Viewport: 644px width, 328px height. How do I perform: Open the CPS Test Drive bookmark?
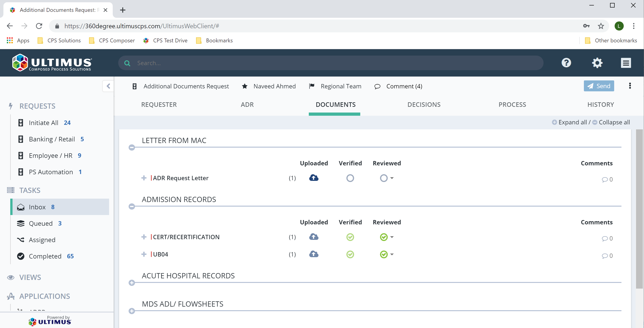tap(165, 41)
